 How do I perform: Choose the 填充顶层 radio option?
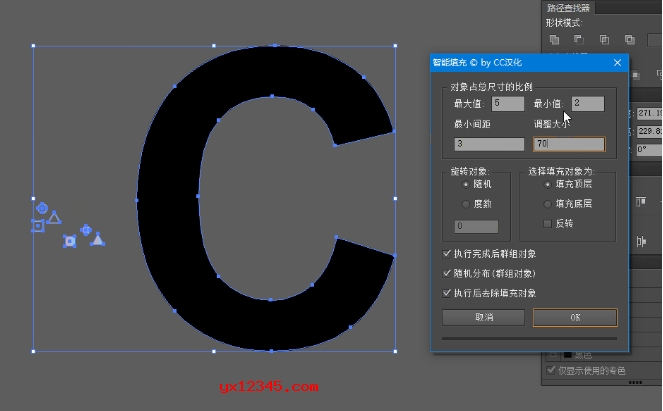(x=546, y=184)
